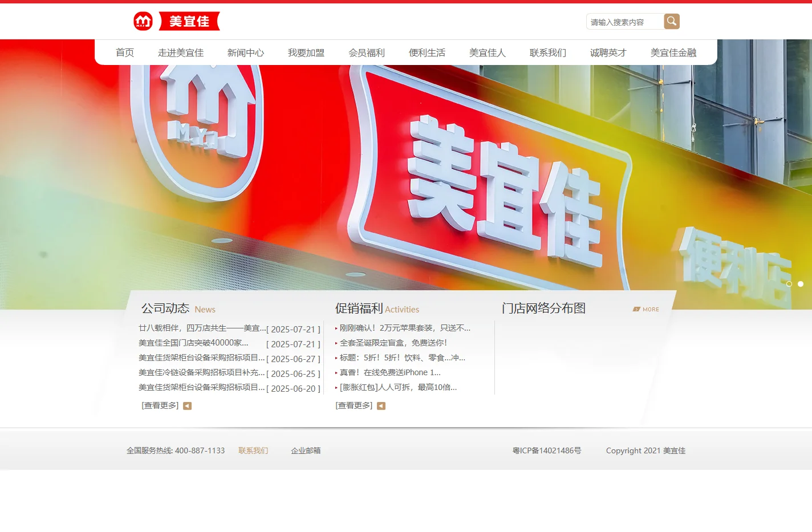Click the 促销福利 Activities heading
This screenshot has height=532, width=812.
(x=377, y=308)
